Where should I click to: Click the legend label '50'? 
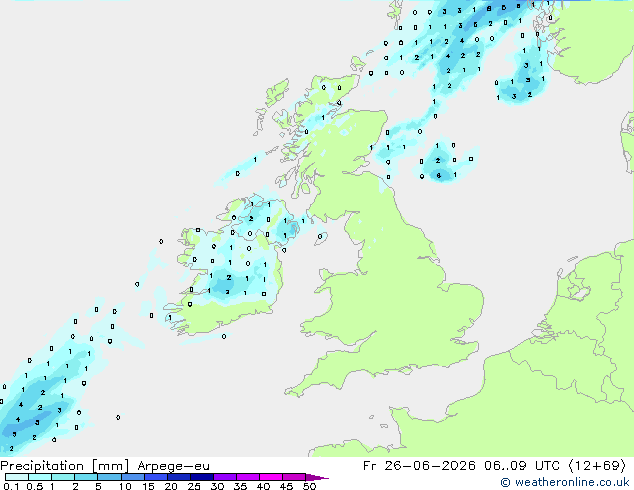click(x=309, y=486)
